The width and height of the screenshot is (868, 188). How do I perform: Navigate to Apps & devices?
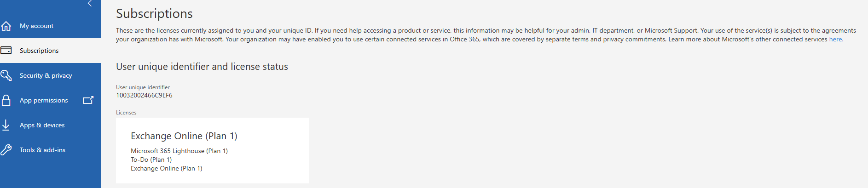(x=42, y=125)
